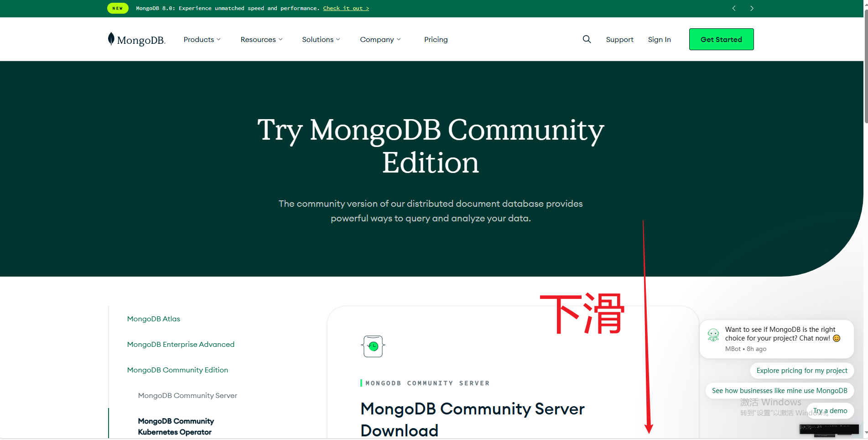The image size is (868, 440).
Task: Expand the Solutions menu
Action: click(x=321, y=39)
